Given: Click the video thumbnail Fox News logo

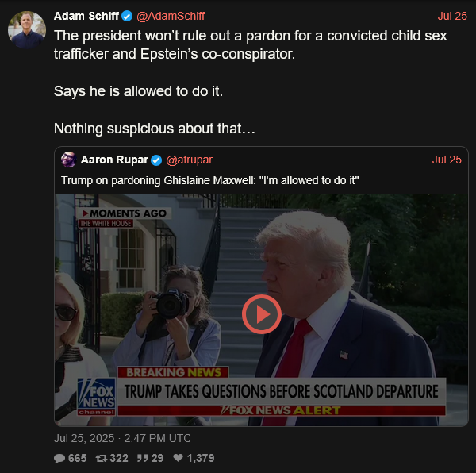Looking at the screenshot, I should click(97, 397).
